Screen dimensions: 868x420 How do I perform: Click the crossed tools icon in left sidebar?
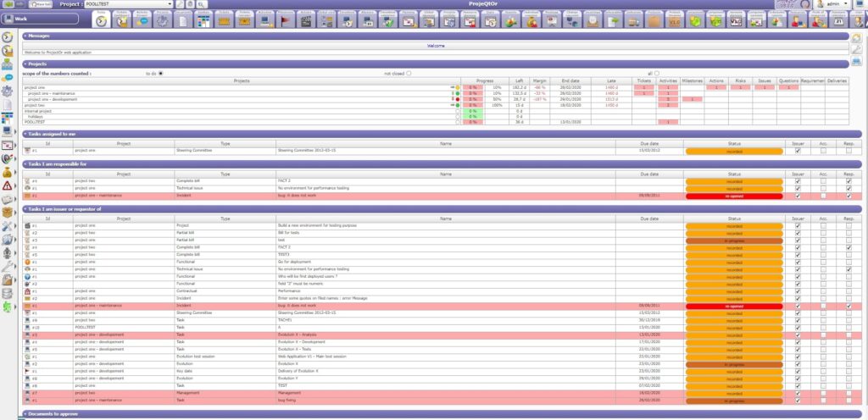point(7,225)
